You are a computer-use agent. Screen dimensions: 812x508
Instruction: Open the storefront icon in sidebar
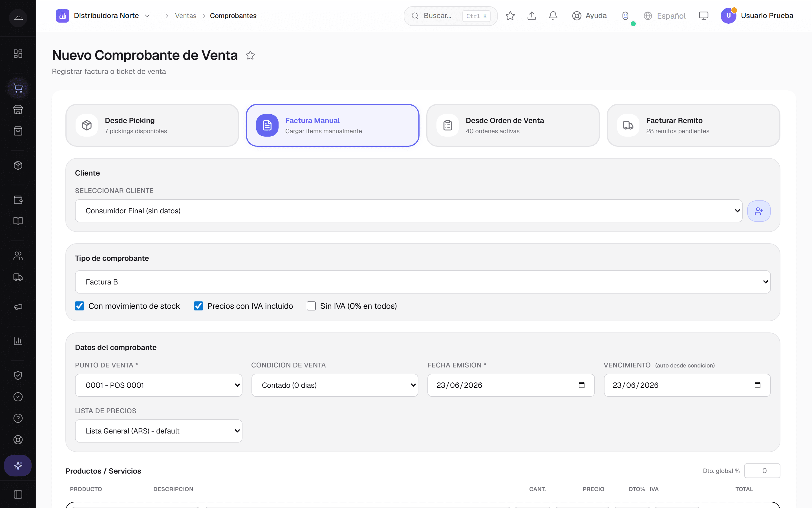tap(18, 110)
